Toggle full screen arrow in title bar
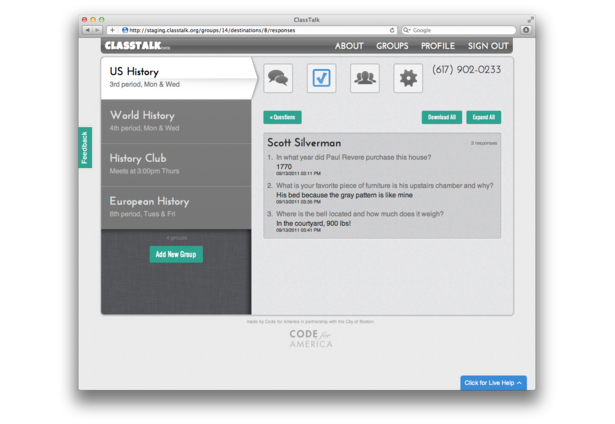Viewport: 615px width, 424px height. point(530,20)
